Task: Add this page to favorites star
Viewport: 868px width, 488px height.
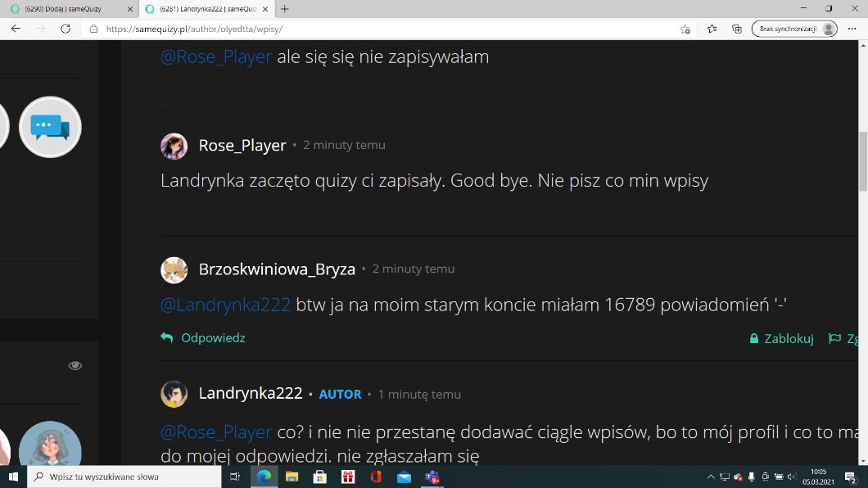Action: [685, 29]
